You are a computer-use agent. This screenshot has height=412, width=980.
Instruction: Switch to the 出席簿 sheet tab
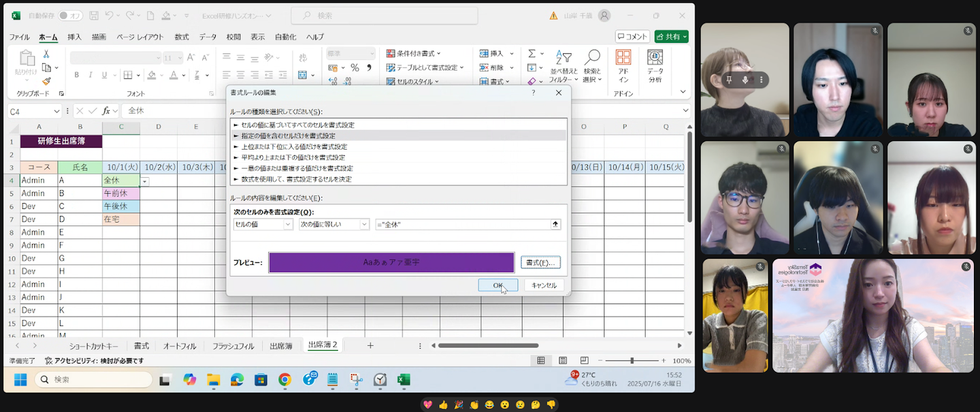tap(280, 346)
